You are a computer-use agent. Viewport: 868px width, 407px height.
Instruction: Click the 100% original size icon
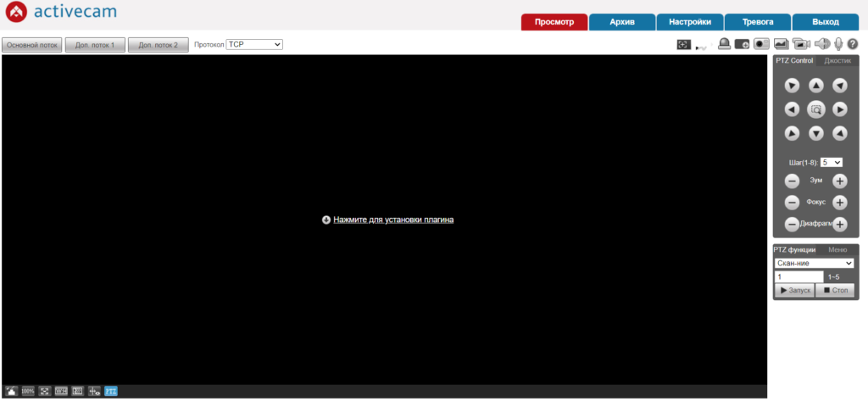point(28,391)
